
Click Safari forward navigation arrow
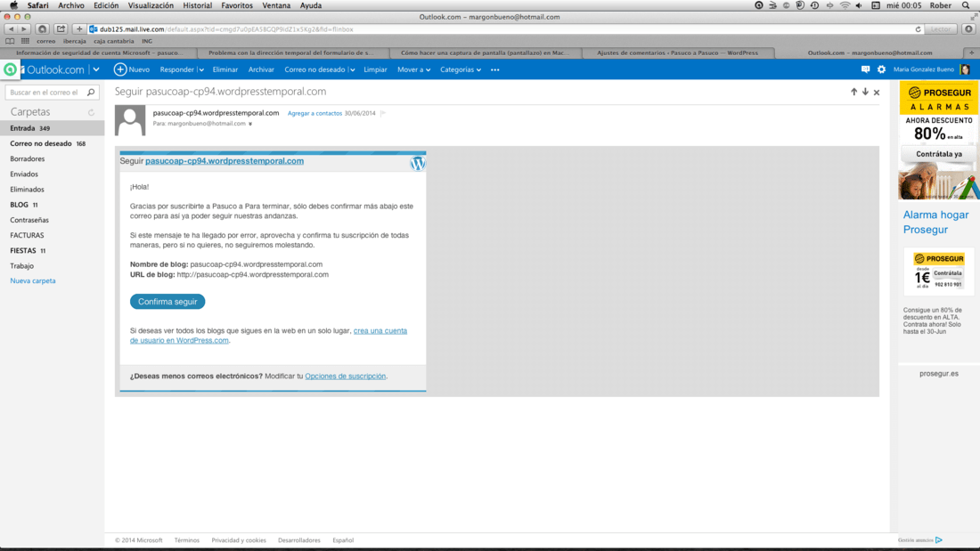(x=24, y=28)
